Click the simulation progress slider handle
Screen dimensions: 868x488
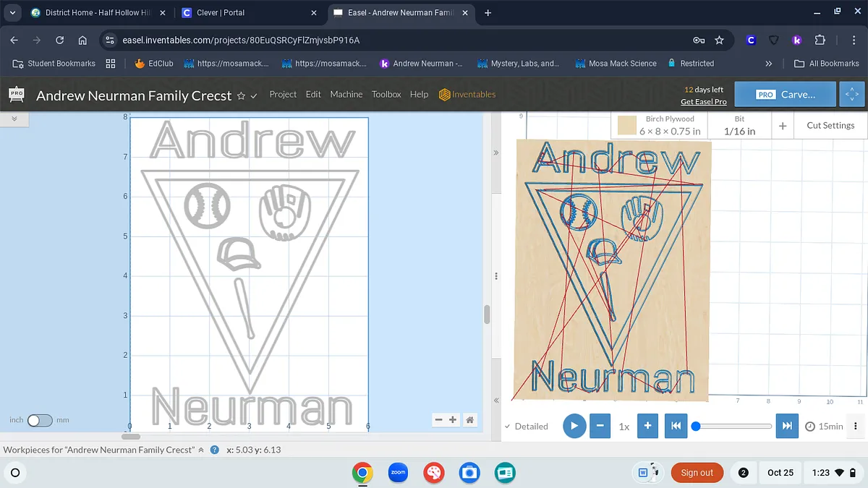point(696,426)
